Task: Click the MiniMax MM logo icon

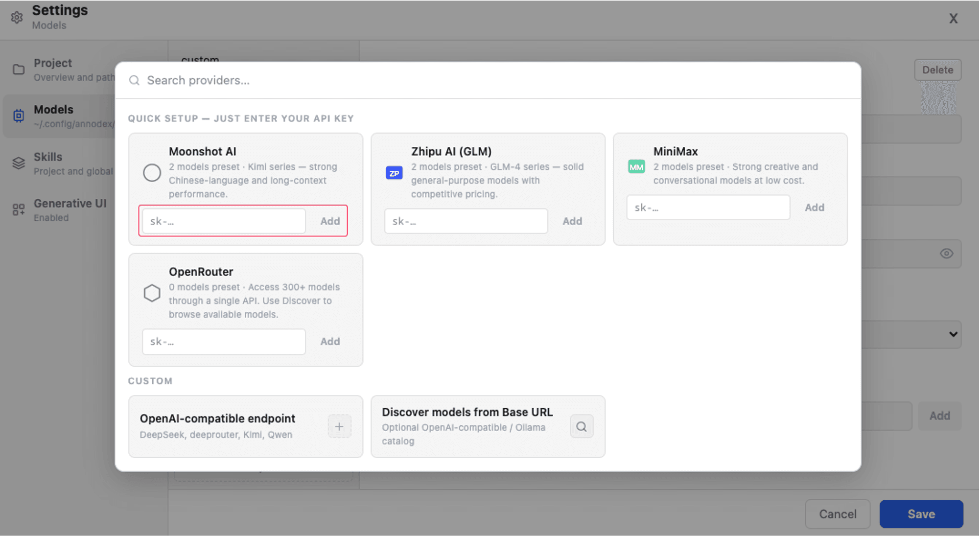Action: tap(636, 166)
